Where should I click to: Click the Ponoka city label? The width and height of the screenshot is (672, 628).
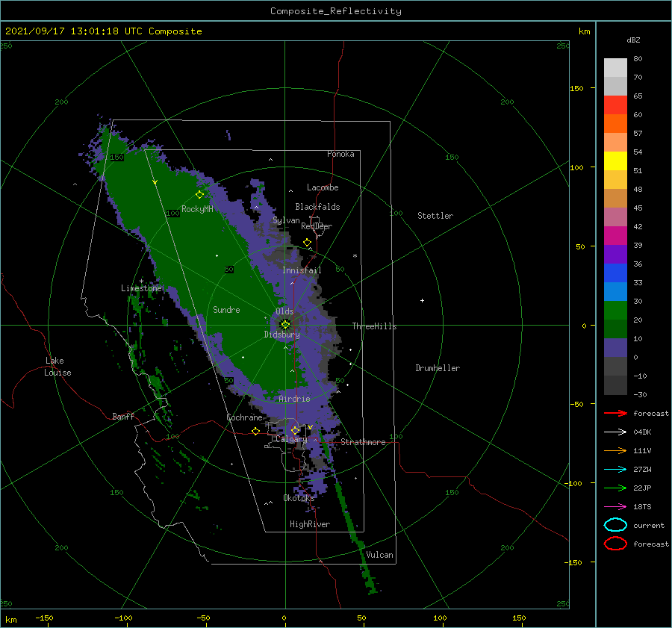click(340, 154)
